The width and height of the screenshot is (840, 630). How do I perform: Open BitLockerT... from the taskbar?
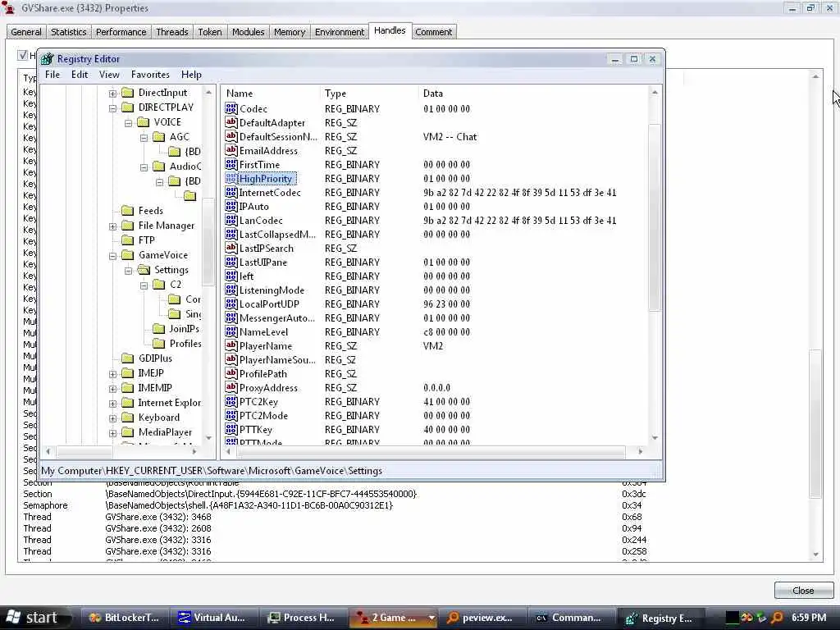125,618
